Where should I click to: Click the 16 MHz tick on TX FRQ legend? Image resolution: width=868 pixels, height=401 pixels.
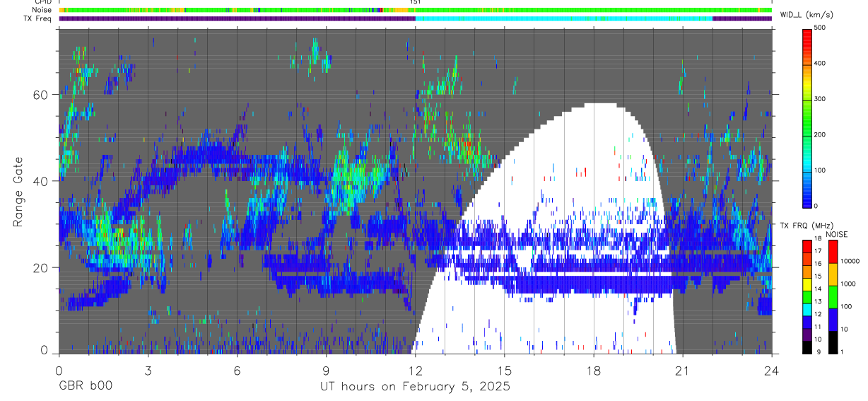[x=817, y=264]
